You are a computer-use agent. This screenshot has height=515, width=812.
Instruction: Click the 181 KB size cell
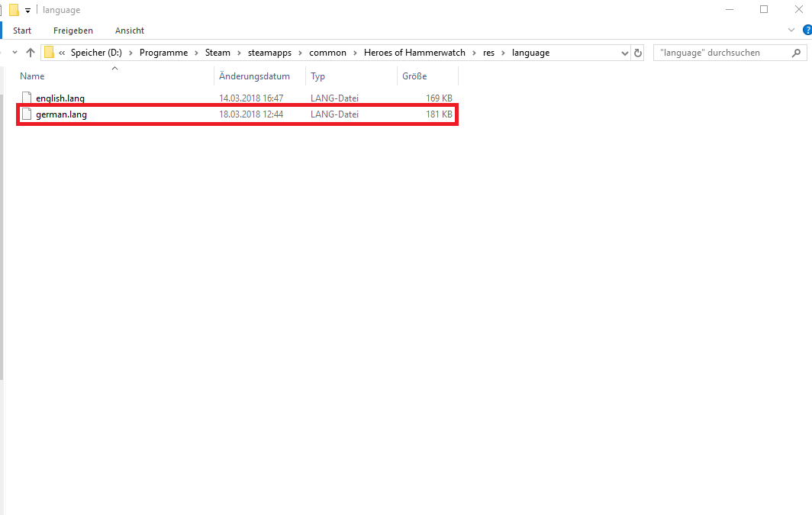click(x=439, y=114)
